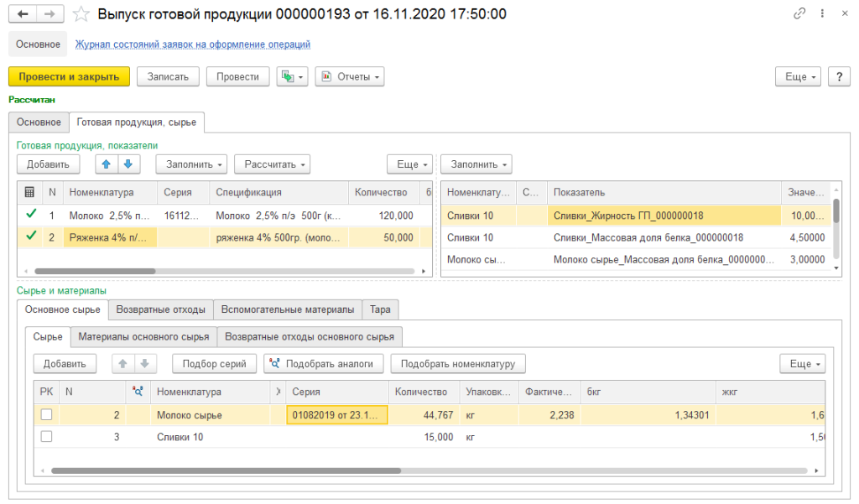
Task: Open Вспомогательные материалы tab
Action: coord(288,309)
